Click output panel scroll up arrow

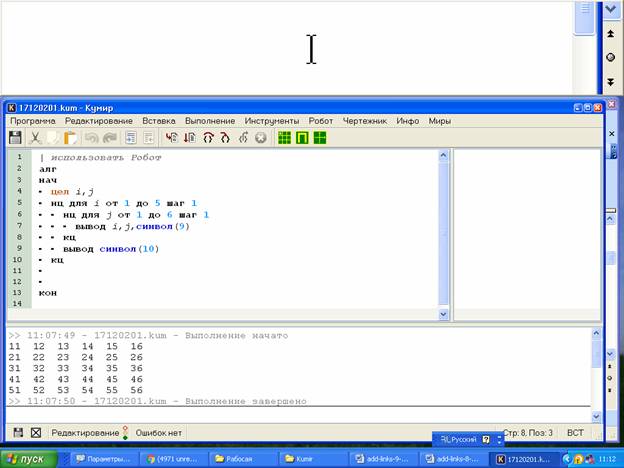(596, 333)
